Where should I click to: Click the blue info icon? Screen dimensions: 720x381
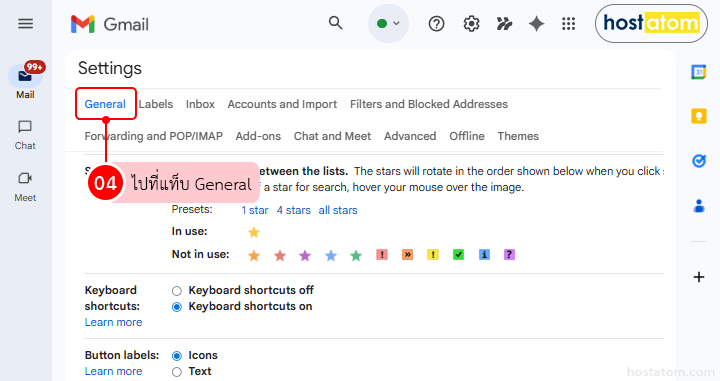[484, 254]
